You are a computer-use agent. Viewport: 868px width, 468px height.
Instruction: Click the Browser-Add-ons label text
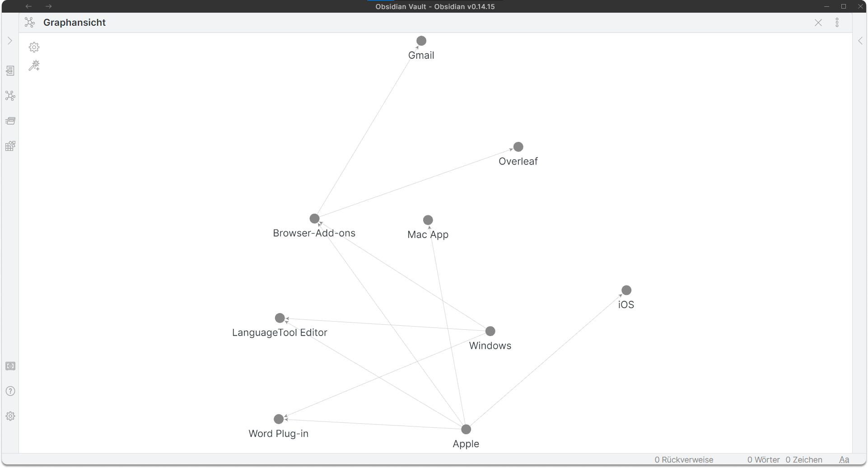tap(314, 233)
